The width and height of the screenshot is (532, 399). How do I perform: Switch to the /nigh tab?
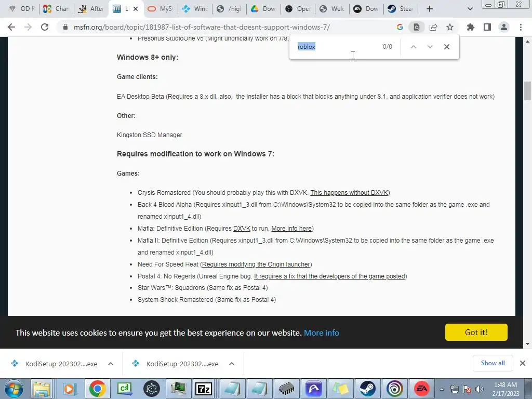pyautogui.click(x=229, y=9)
